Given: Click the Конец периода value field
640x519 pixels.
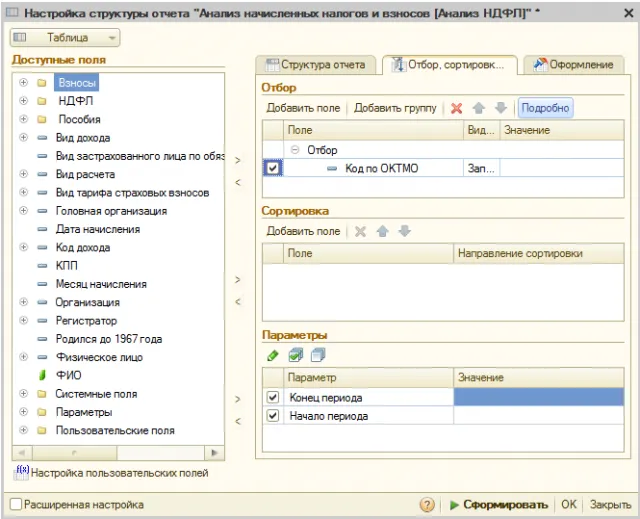Looking at the screenshot, I should [538, 397].
